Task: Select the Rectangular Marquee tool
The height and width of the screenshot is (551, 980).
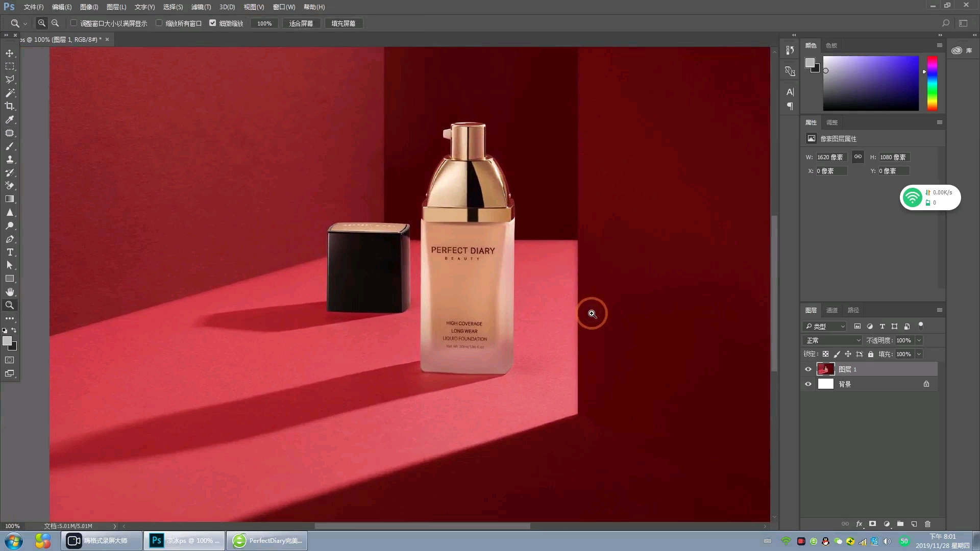Action: 10,66
